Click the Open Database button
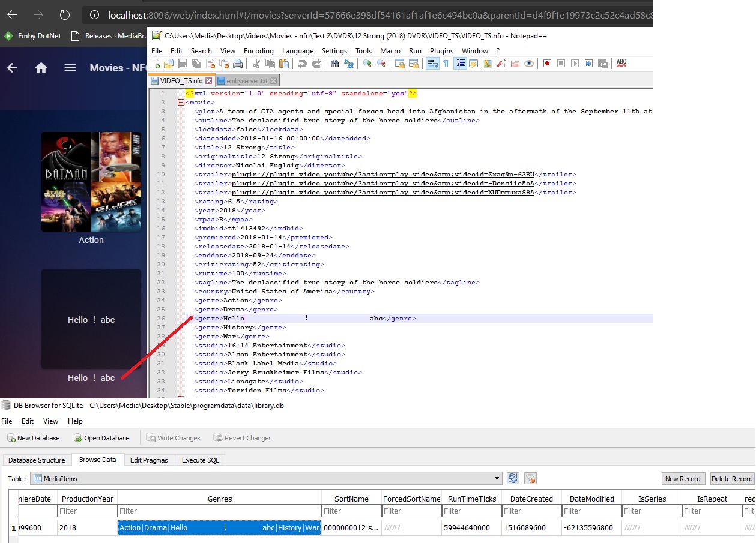This screenshot has width=756, height=543. click(x=101, y=438)
